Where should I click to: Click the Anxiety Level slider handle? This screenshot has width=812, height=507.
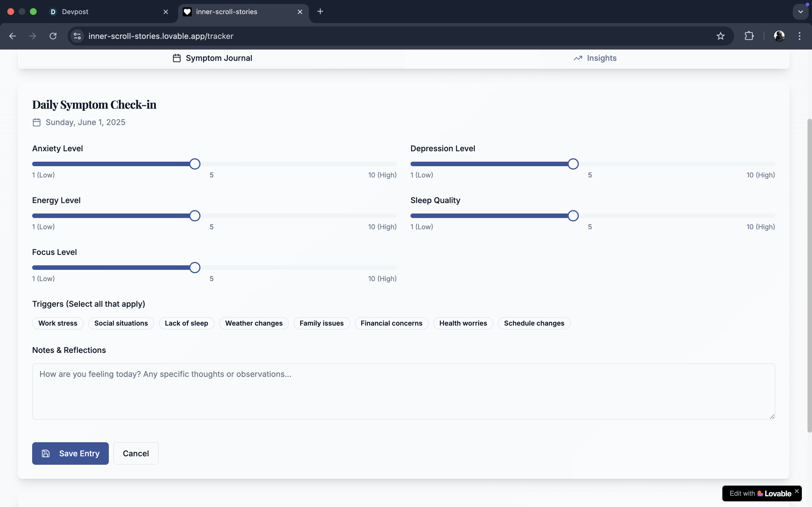point(195,164)
